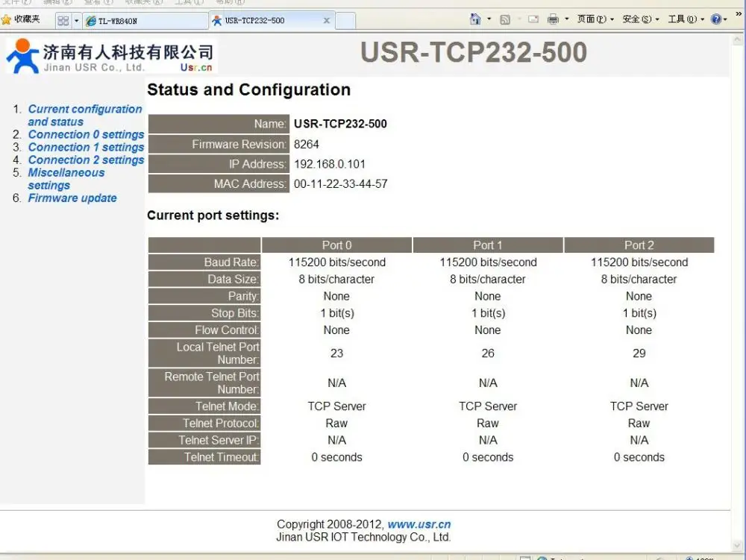Open Miscellaneous settings link
This screenshot has width=746, height=560.
66,179
